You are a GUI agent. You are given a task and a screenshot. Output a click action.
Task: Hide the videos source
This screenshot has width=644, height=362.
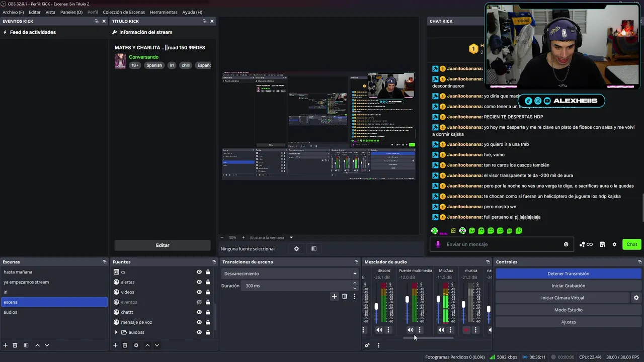click(199, 292)
